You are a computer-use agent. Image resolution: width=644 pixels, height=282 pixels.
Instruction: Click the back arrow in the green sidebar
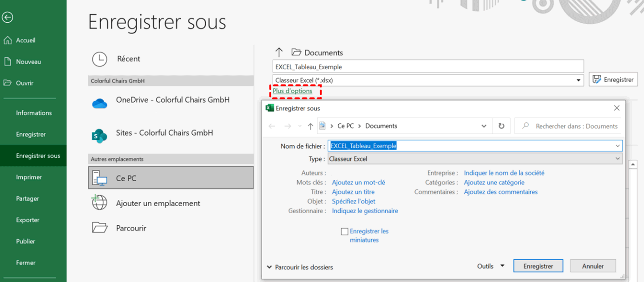point(7,17)
